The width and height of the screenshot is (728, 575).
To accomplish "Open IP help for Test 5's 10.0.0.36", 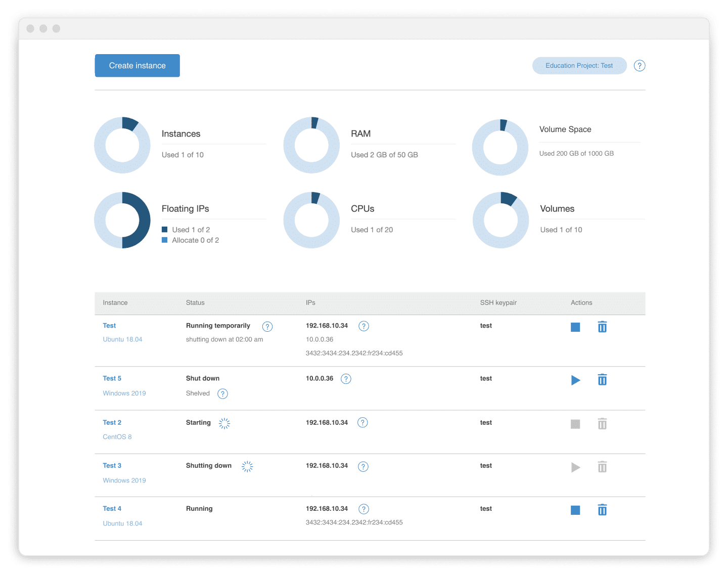I will [346, 379].
